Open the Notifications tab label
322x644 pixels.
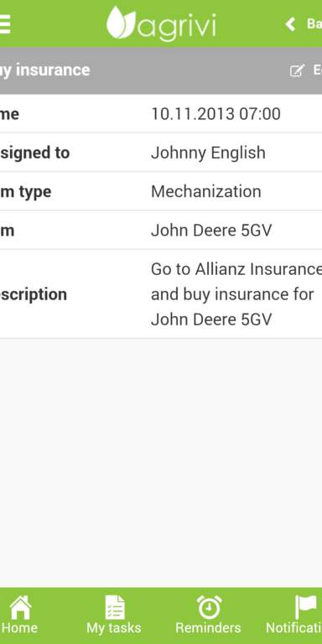tap(294, 628)
